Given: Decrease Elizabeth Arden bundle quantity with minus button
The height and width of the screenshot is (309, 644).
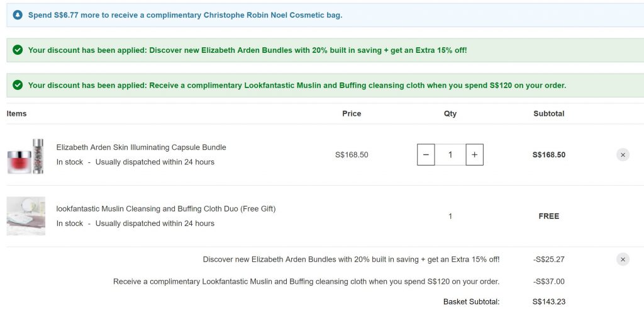Looking at the screenshot, I should tap(426, 155).
